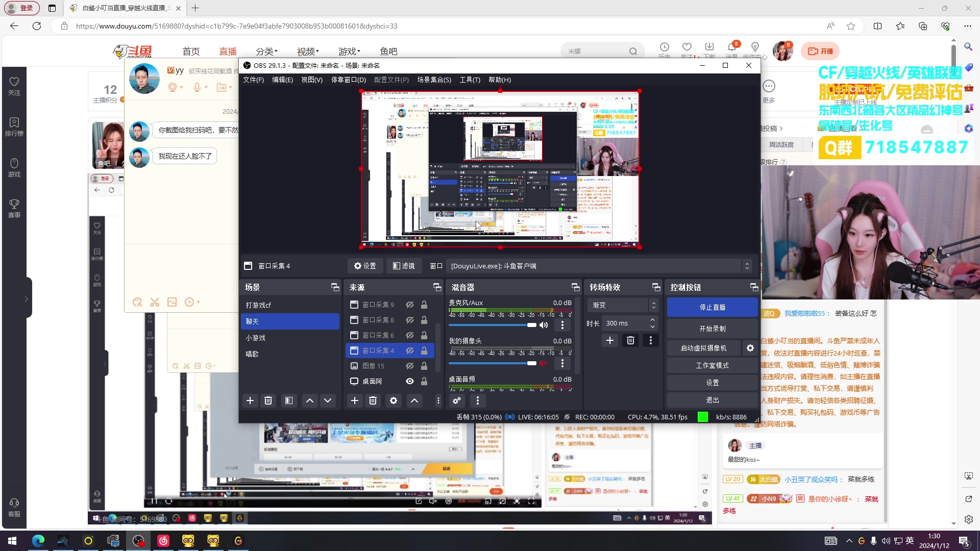Hide the 桌面阿 source

pyautogui.click(x=409, y=381)
